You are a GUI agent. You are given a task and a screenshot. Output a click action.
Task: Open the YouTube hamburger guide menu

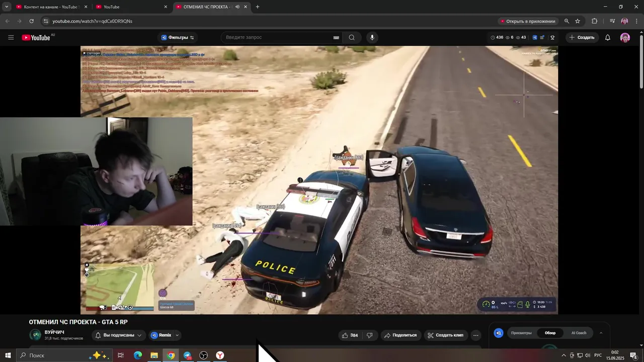pyautogui.click(x=11, y=37)
